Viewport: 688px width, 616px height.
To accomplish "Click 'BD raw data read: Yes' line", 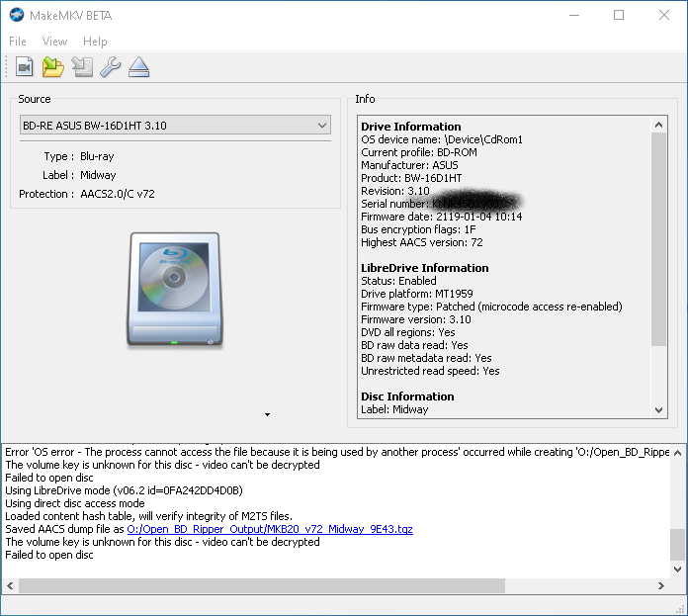I will coord(414,345).
